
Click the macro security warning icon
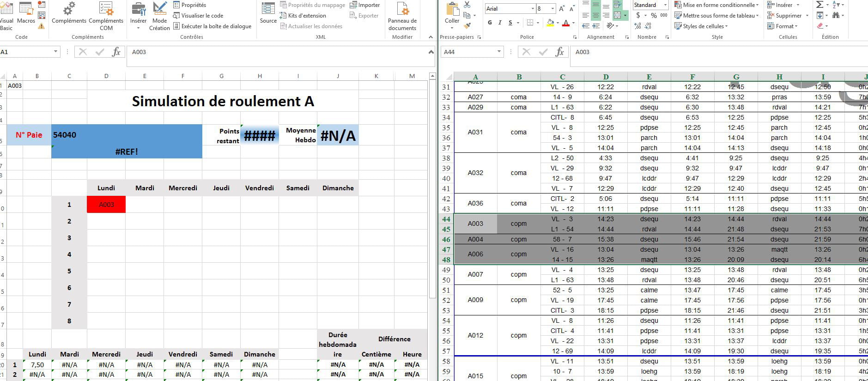42,26
